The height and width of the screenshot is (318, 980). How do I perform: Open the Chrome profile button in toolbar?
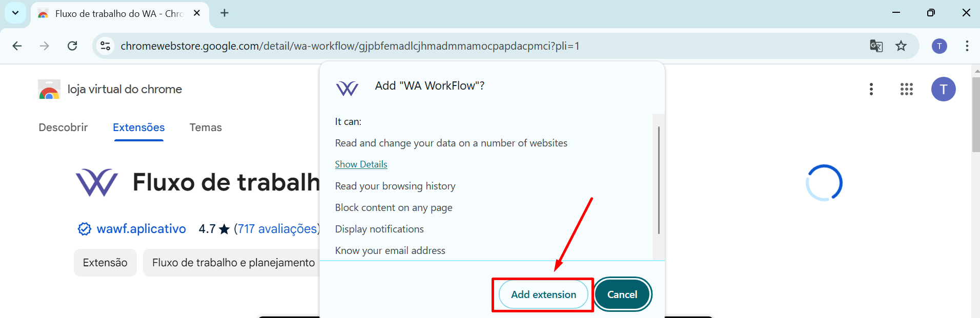939,46
